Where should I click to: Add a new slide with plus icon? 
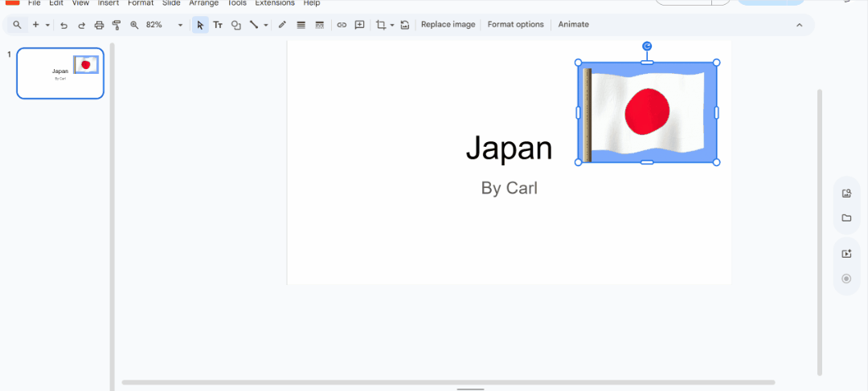point(35,25)
